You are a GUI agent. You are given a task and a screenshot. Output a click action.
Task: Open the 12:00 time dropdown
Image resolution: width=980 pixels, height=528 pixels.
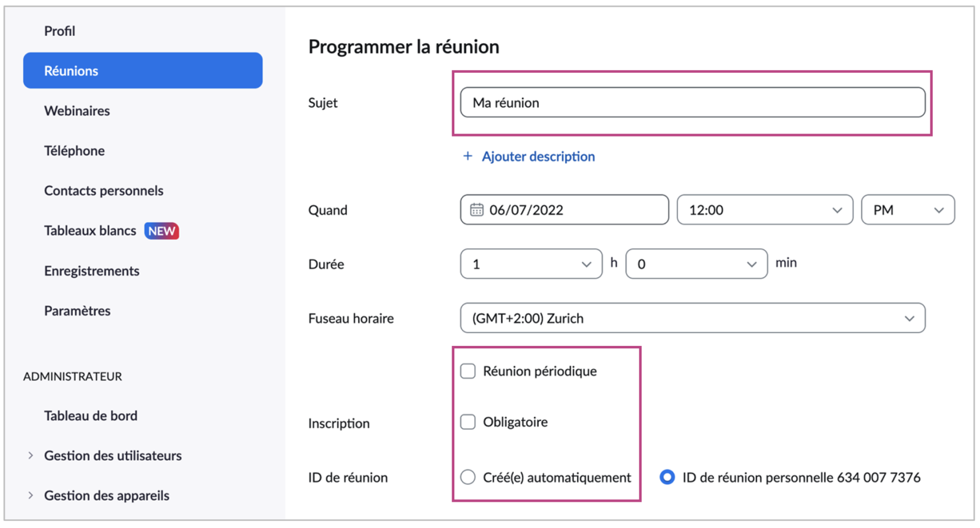(x=764, y=210)
